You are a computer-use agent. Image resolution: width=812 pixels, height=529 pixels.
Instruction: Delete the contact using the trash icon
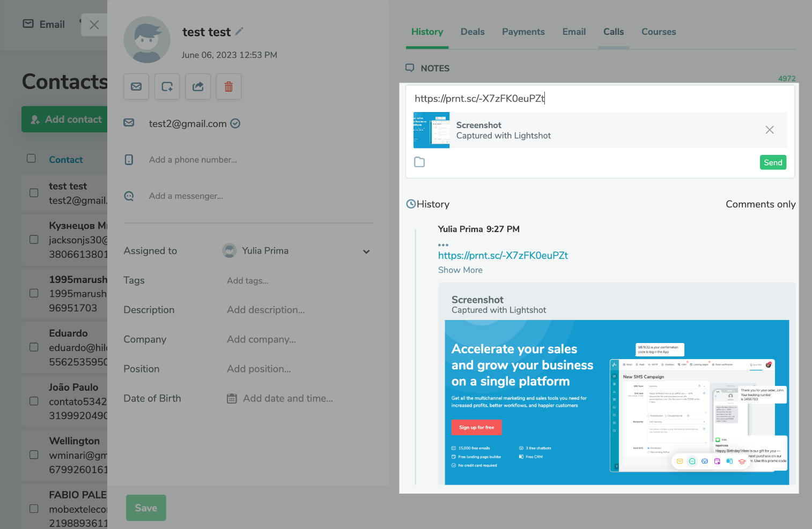coord(228,86)
